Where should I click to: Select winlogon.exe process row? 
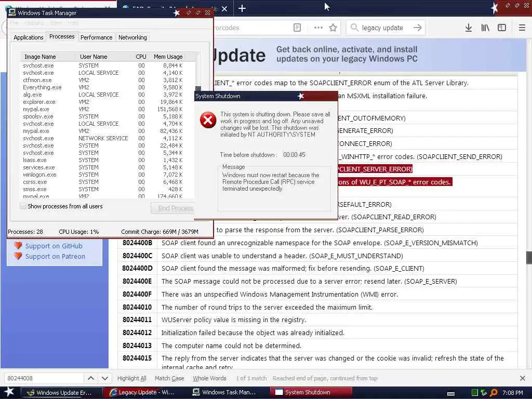pyautogui.click(x=108, y=175)
